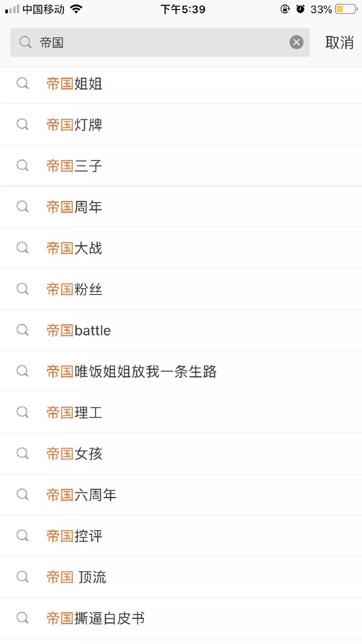Choose the 帝国六周年 suggestion
Screen dimensions: 362x644
point(81,494)
